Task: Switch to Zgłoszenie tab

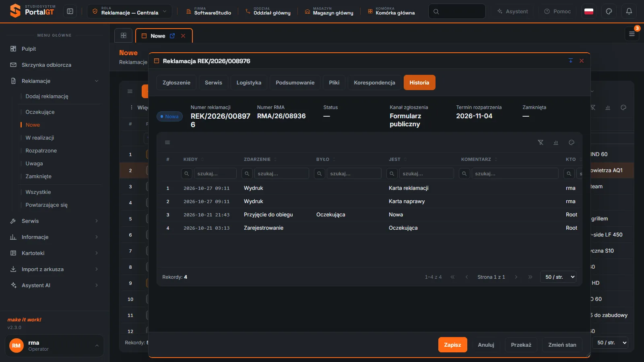Action: pyautogui.click(x=176, y=82)
